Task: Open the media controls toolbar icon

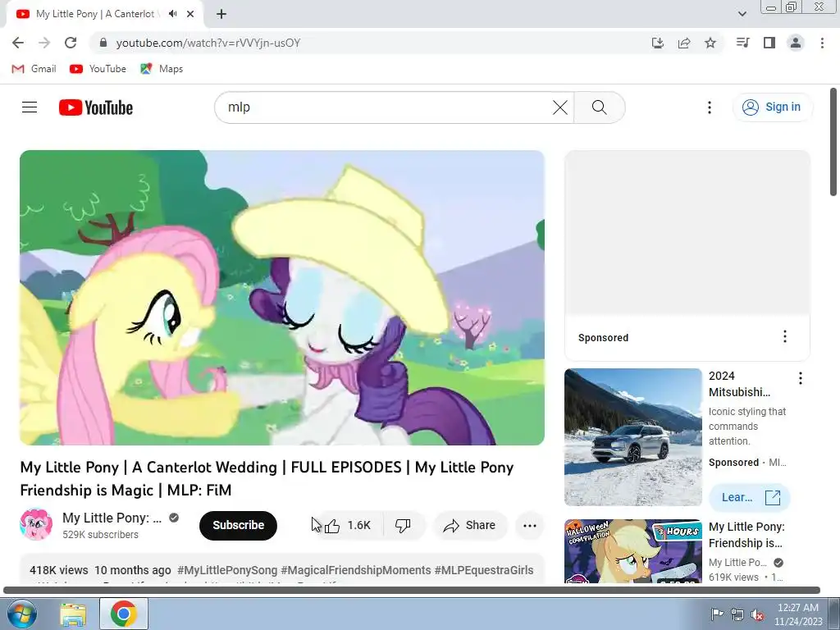Action: coord(742,43)
